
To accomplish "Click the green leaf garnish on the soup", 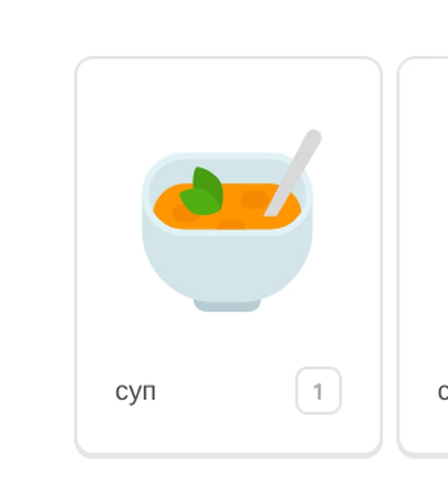I will 202,191.
